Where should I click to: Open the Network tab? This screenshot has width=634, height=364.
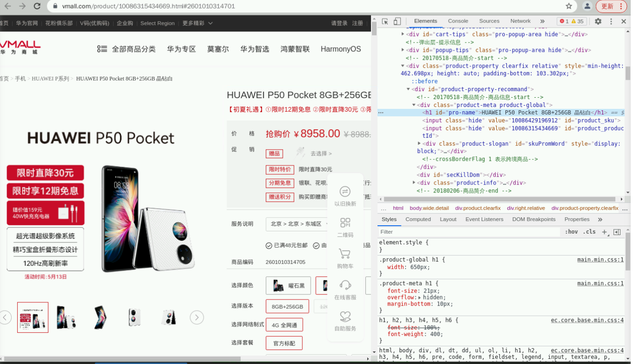(x=520, y=21)
